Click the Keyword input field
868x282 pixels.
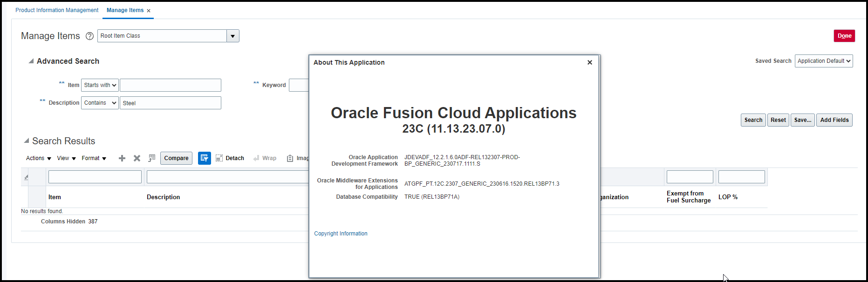pyautogui.click(x=299, y=85)
